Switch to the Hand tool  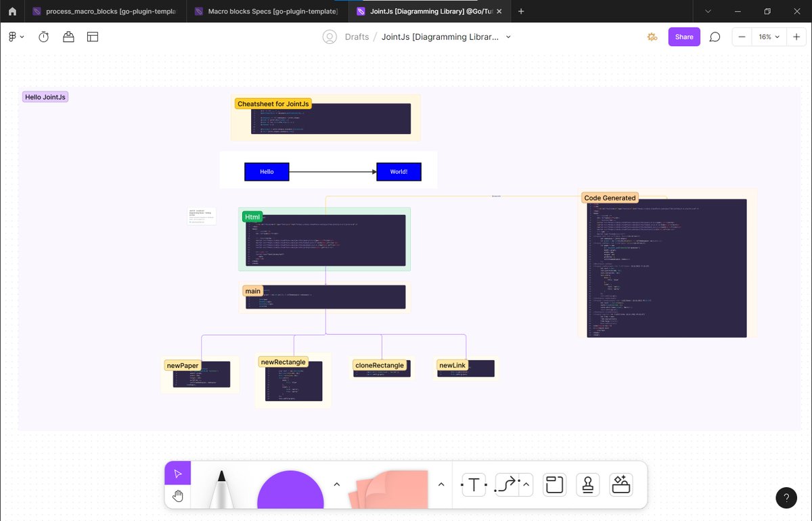(178, 496)
